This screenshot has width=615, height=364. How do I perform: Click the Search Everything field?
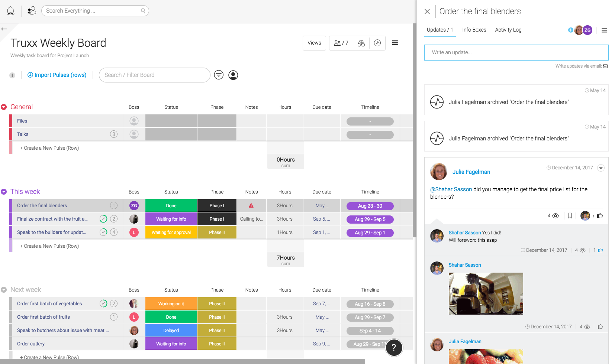tap(95, 11)
